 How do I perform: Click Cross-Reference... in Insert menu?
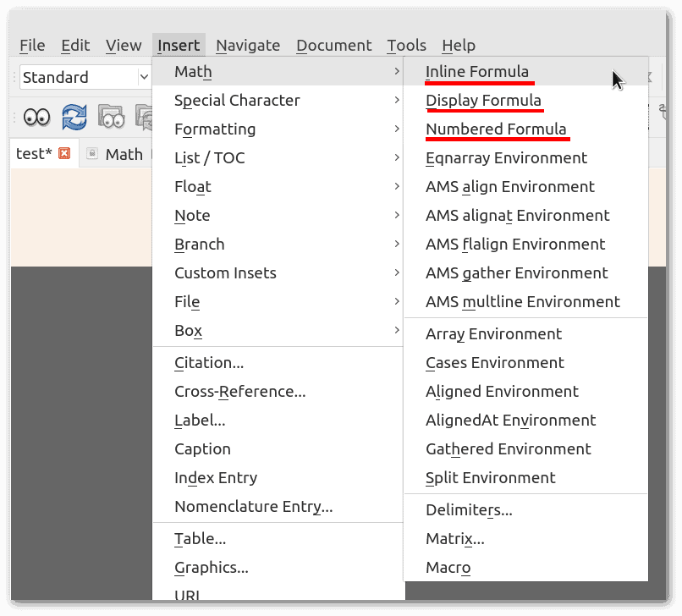[x=239, y=392]
